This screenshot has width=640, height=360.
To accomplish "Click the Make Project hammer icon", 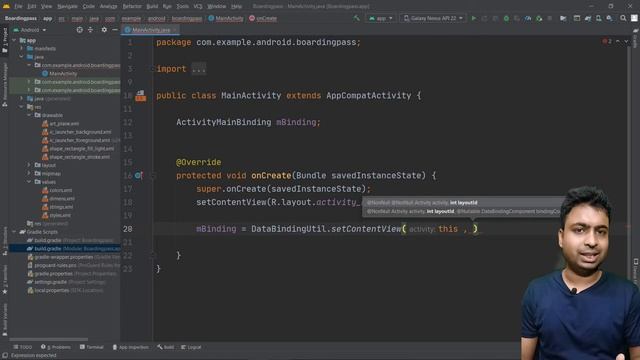I will (356, 18).
